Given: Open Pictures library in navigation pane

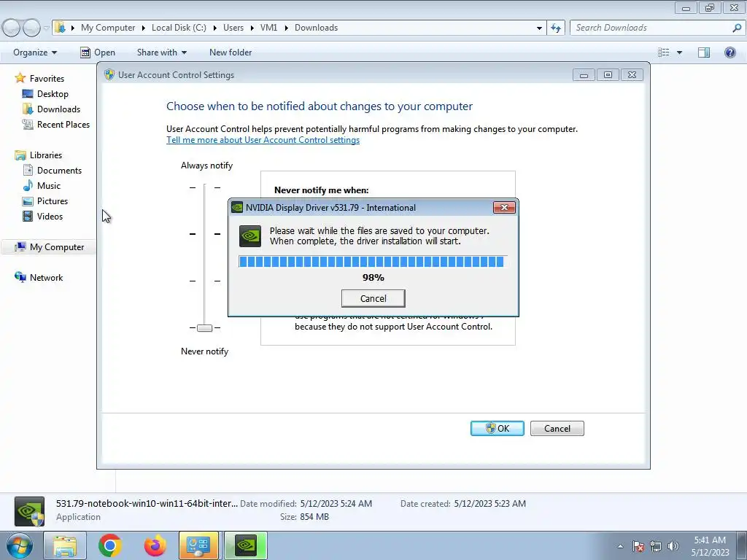Looking at the screenshot, I should coord(53,201).
